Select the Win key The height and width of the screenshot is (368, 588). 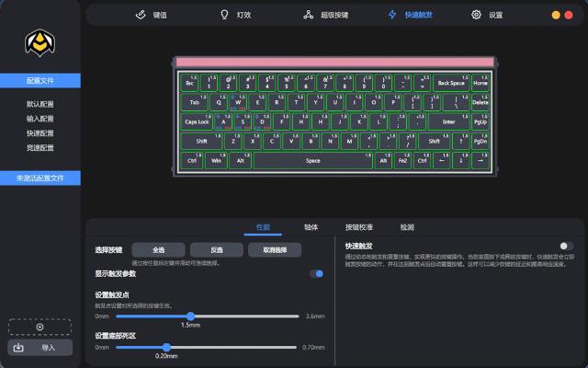[216, 161]
